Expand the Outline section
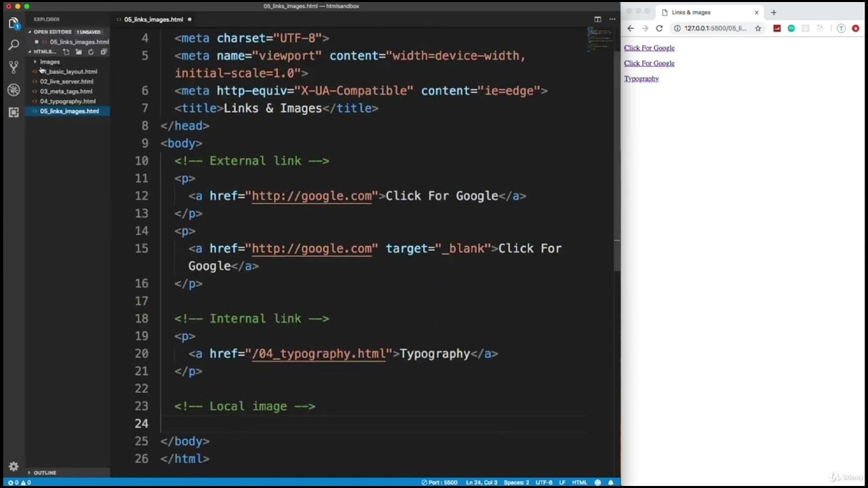The height and width of the screenshot is (488, 868). click(45, 472)
